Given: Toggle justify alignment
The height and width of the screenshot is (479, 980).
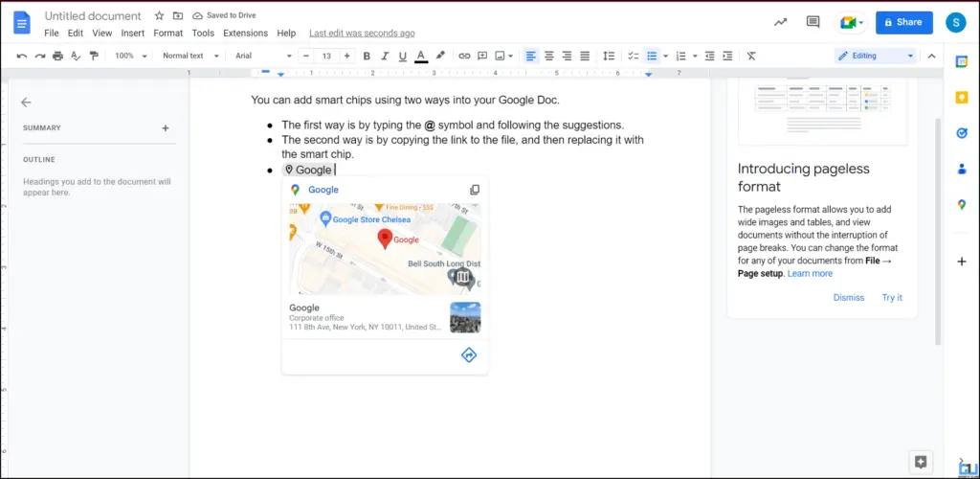Looking at the screenshot, I should 585,56.
